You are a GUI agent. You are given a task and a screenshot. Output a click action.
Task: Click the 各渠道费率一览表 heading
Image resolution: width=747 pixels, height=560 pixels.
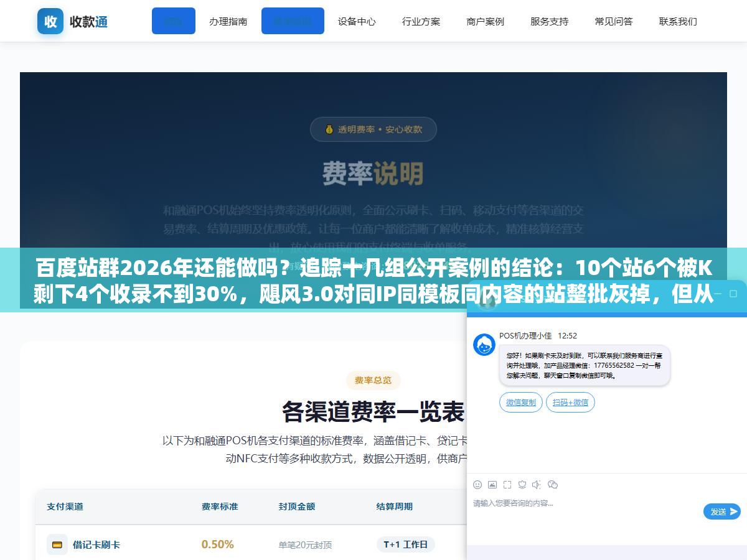[373, 412]
